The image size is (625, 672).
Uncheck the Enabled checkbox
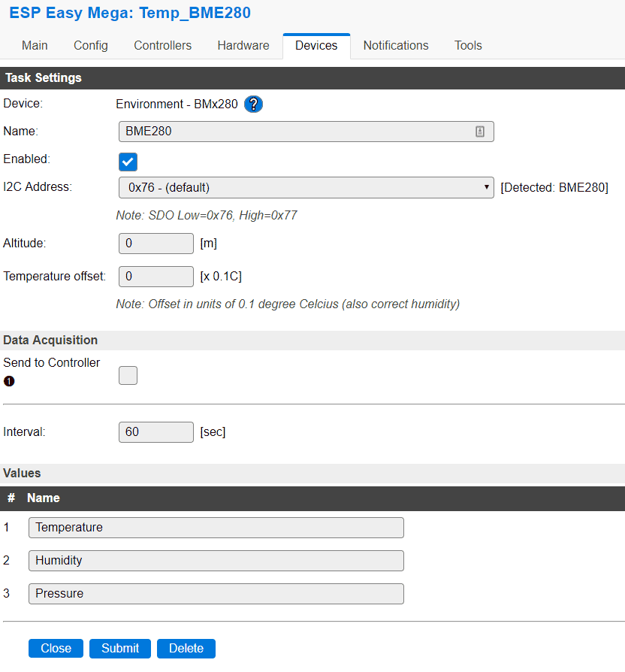[x=128, y=162]
